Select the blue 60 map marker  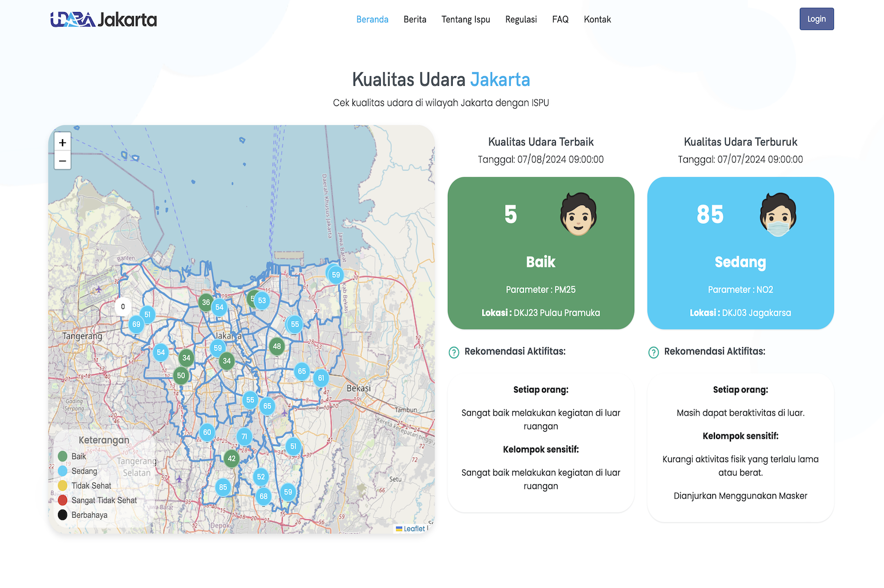207,433
